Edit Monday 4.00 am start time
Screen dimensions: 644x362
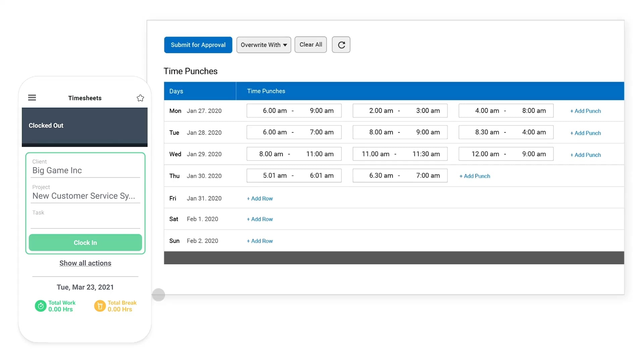(487, 111)
